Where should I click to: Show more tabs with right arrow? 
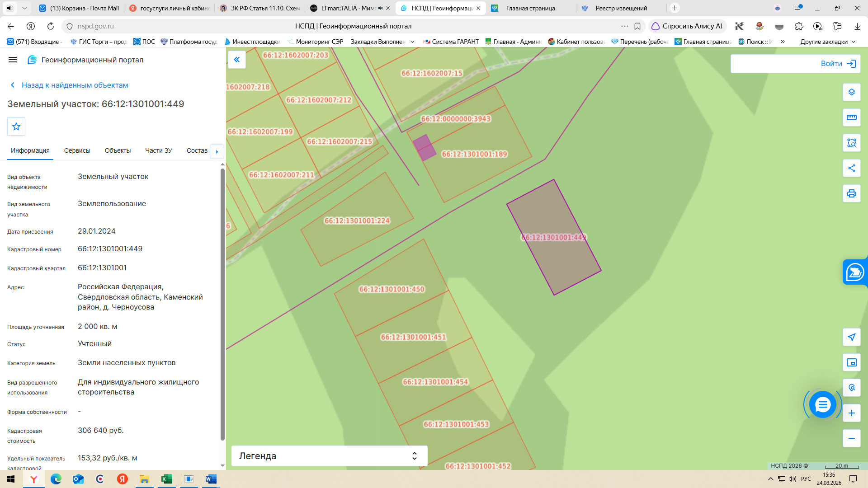[217, 151]
